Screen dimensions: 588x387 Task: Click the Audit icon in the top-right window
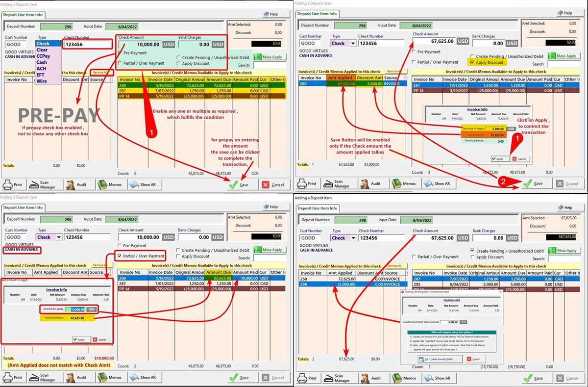click(364, 183)
